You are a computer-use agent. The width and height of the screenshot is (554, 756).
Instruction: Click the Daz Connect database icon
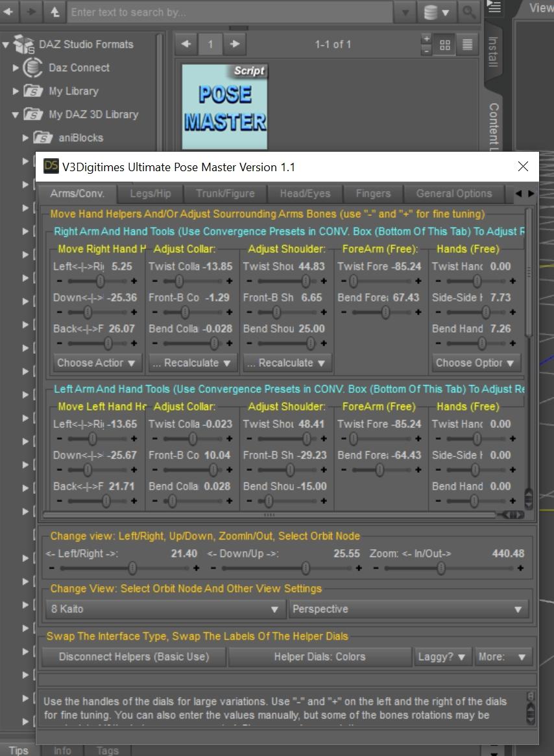33,67
